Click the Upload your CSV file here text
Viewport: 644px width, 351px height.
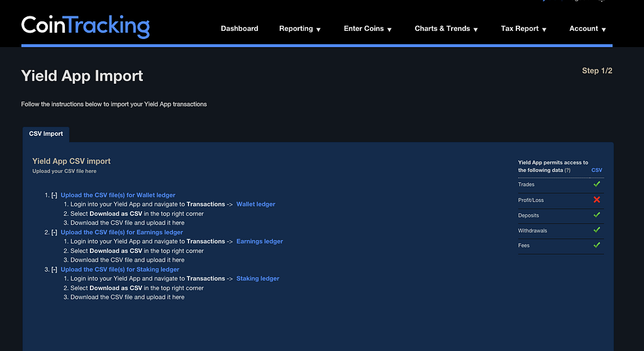65,171
